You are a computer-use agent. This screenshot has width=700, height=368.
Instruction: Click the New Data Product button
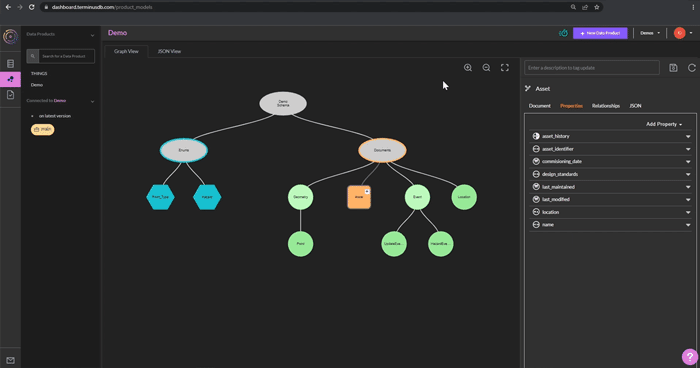600,33
